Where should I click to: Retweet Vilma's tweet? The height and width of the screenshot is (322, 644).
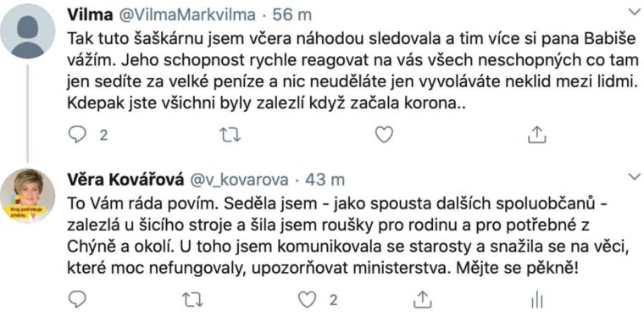click(x=230, y=135)
